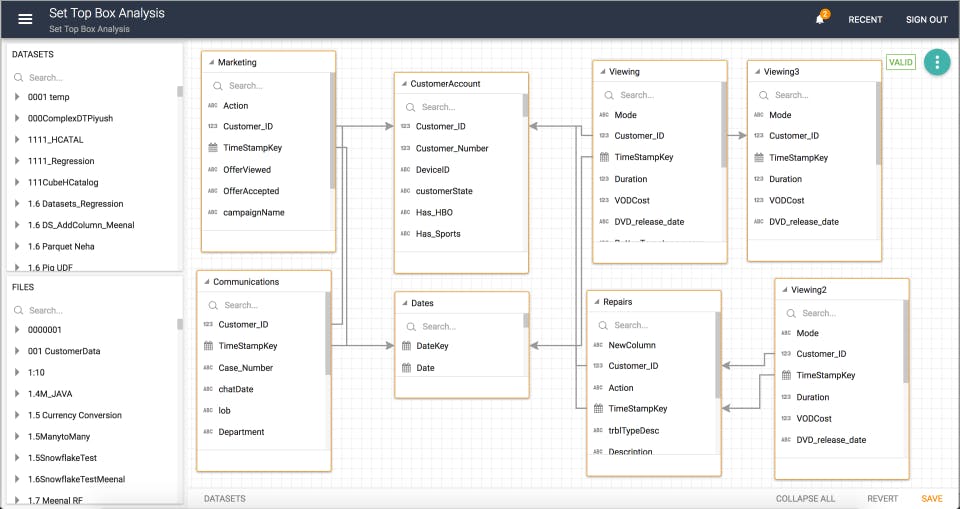Open the RECENT menu
This screenshot has width=960, height=509.
[865, 20]
